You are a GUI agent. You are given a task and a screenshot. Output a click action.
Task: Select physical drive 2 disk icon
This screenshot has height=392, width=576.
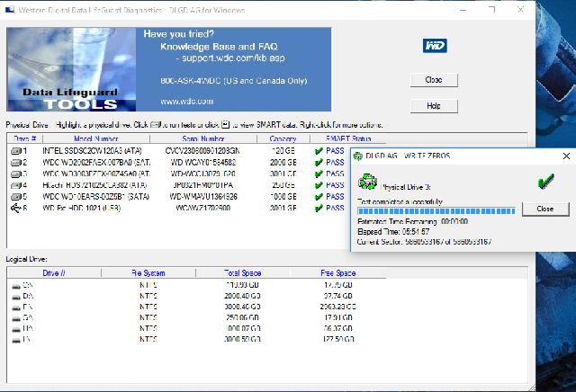click(16, 163)
